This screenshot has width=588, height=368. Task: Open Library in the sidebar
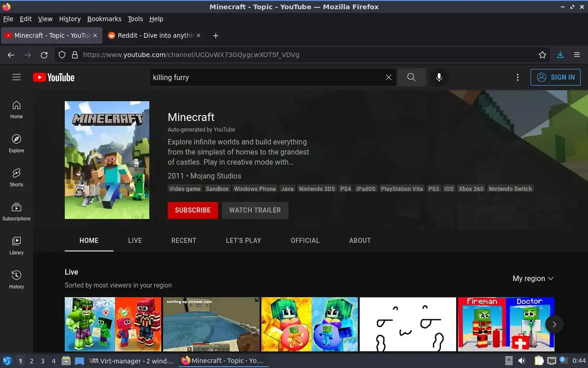click(17, 246)
